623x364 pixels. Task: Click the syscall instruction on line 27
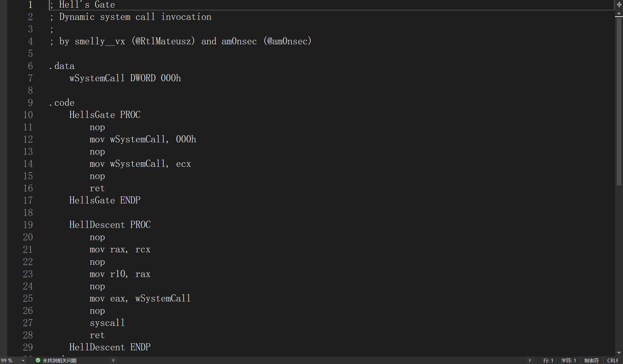point(107,323)
